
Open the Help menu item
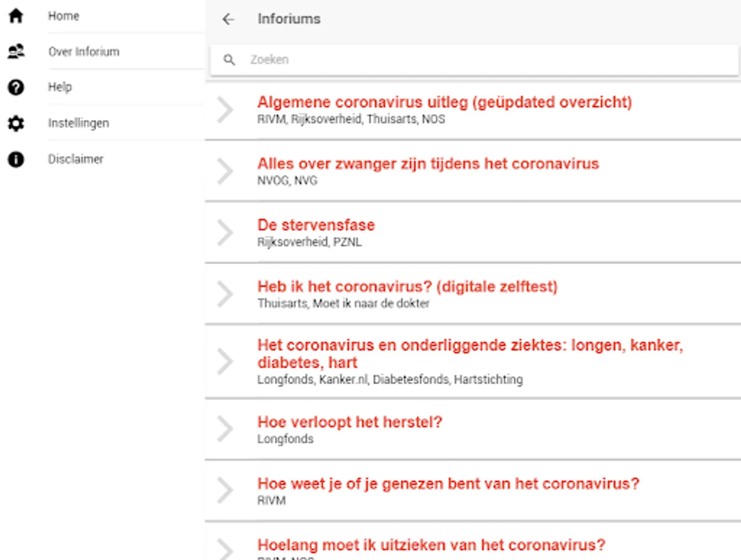pyautogui.click(x=60, y=87)
